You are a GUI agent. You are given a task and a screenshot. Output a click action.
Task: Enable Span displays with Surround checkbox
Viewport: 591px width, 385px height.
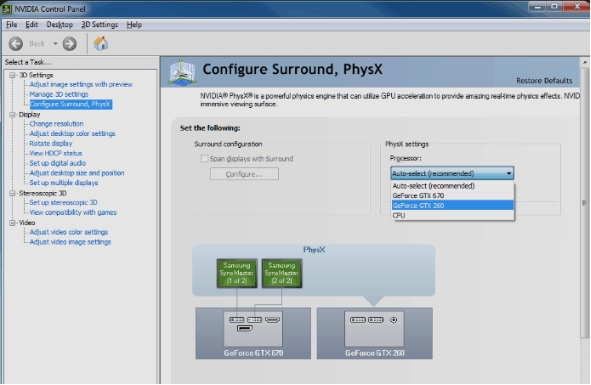[x=204, y=159]
